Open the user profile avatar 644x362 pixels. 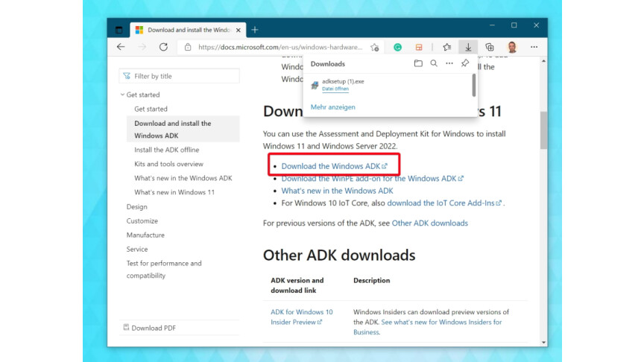tap(512, 47)
